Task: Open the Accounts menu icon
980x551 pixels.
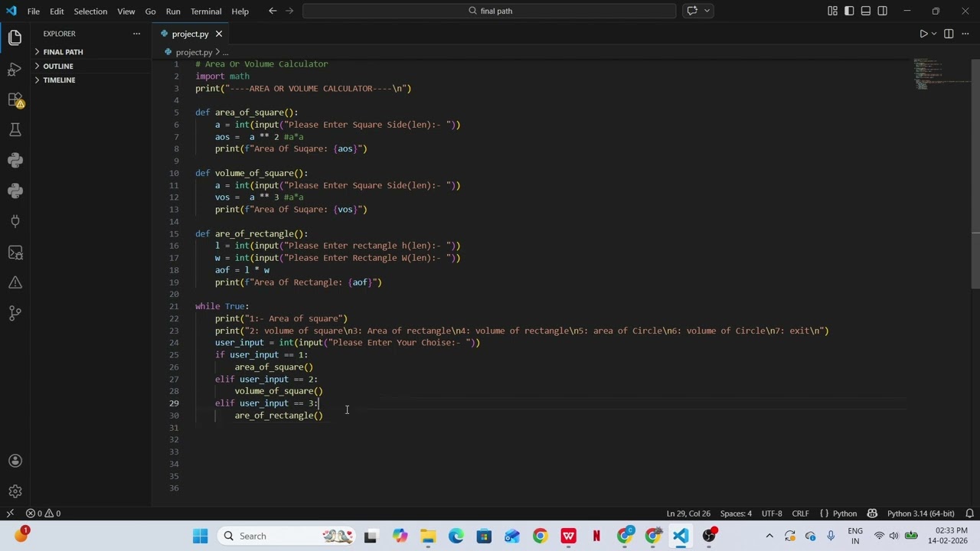Action: pyautogui.click(x=15, y=461)
